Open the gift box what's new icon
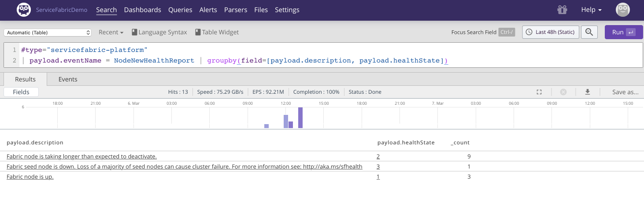644x217 pixels. point(562,10)
